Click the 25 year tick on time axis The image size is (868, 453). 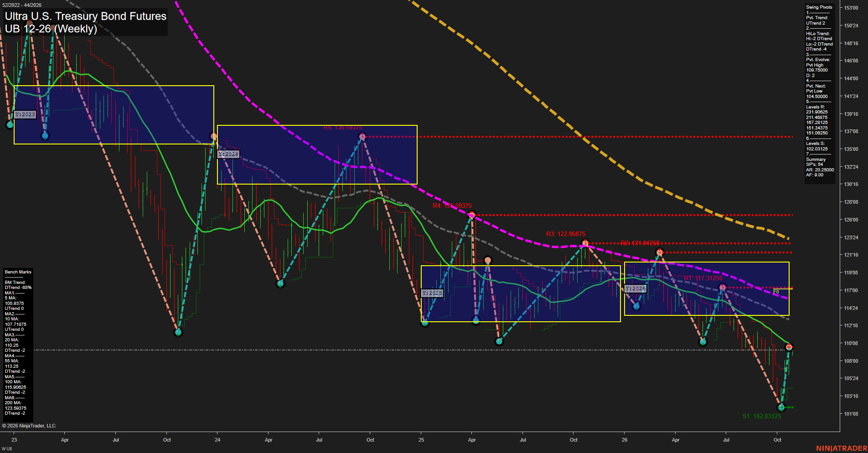pyautogui.click(x=421, y=440)
